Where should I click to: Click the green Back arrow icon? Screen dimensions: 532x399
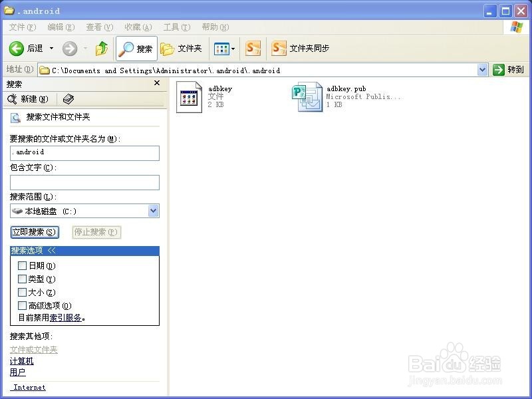[16, 49]
